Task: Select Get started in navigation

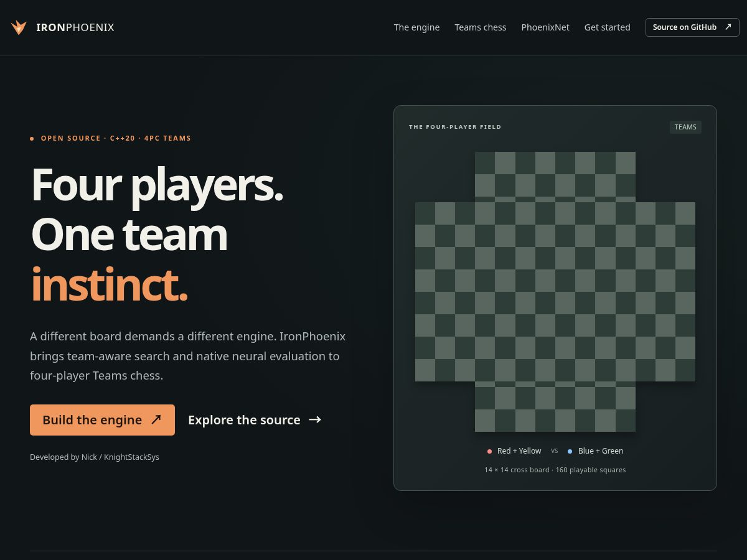Action: tap(607, 27)
